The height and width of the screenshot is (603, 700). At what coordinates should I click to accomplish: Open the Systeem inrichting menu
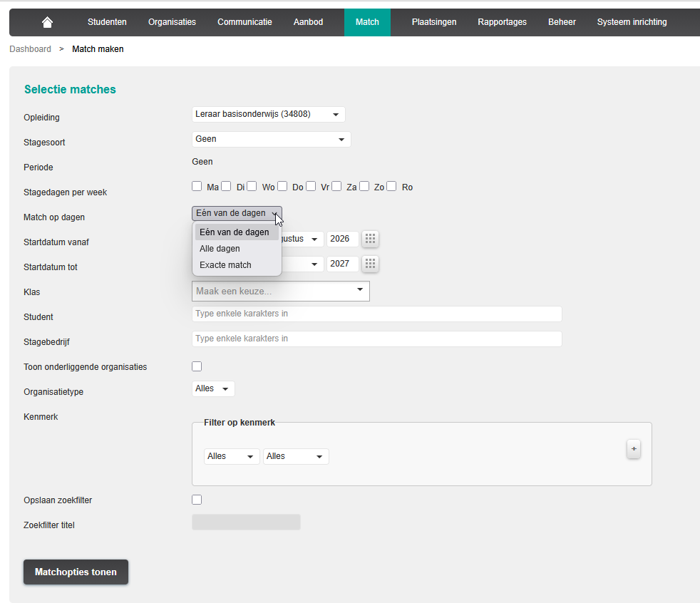[x=632, y=22]
